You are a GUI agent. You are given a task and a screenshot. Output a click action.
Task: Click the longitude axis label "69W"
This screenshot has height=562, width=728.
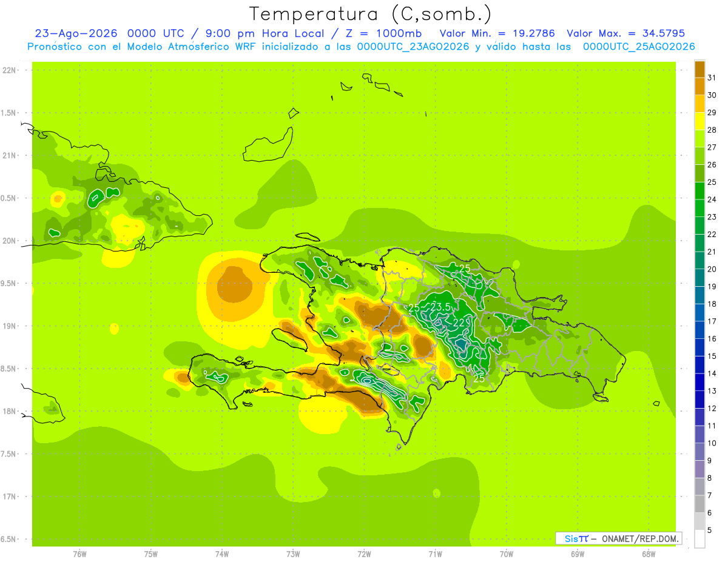[x=578, y=554]
